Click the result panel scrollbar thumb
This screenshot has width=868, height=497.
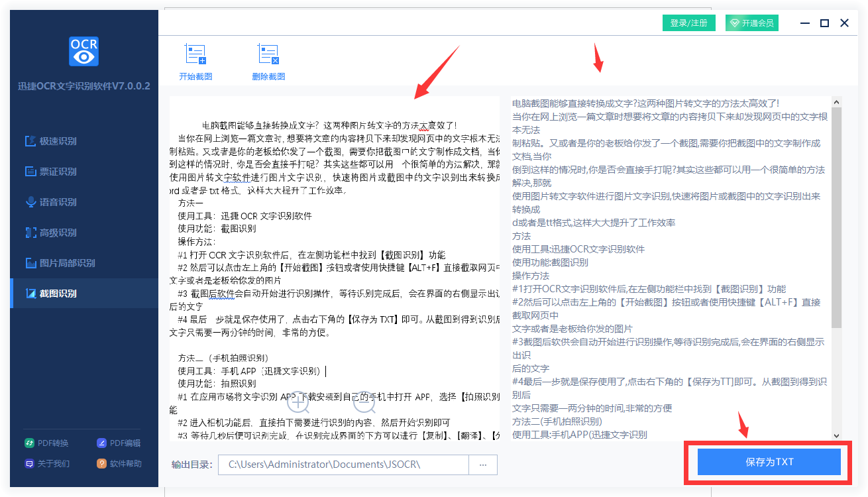(836, 217)
